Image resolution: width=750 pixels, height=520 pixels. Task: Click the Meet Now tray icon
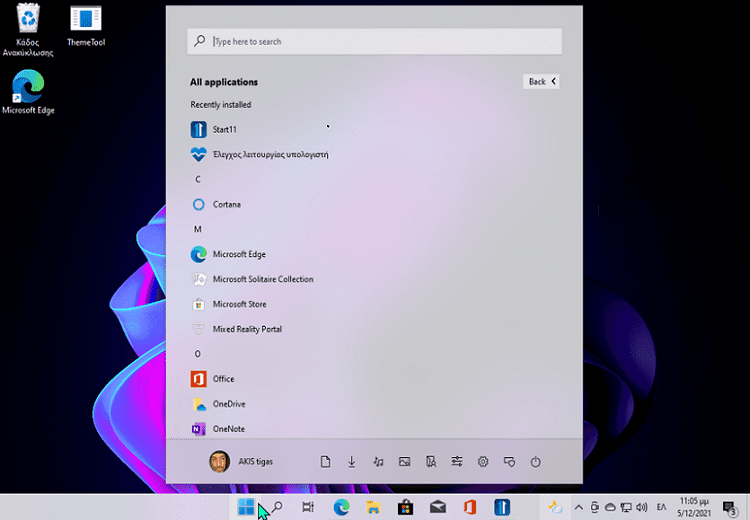click(x=595, y=507)
